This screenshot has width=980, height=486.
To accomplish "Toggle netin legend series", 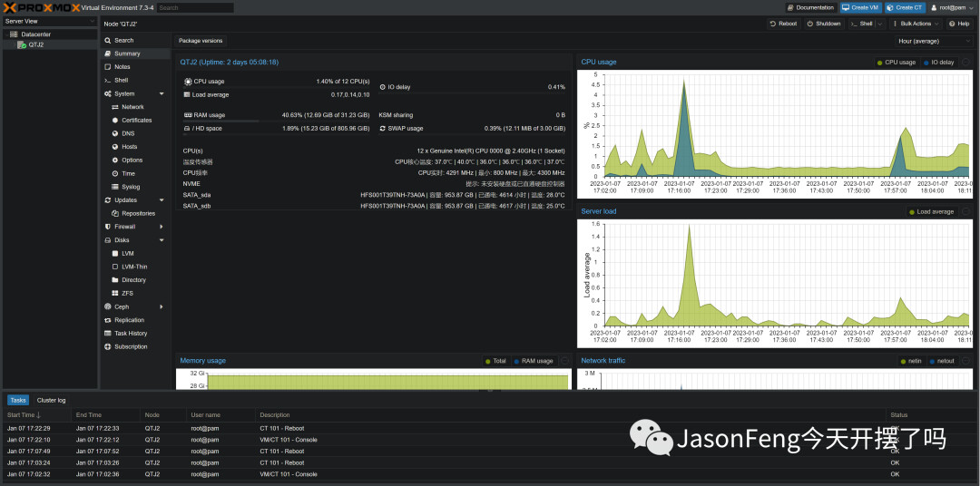I will 913,361.
